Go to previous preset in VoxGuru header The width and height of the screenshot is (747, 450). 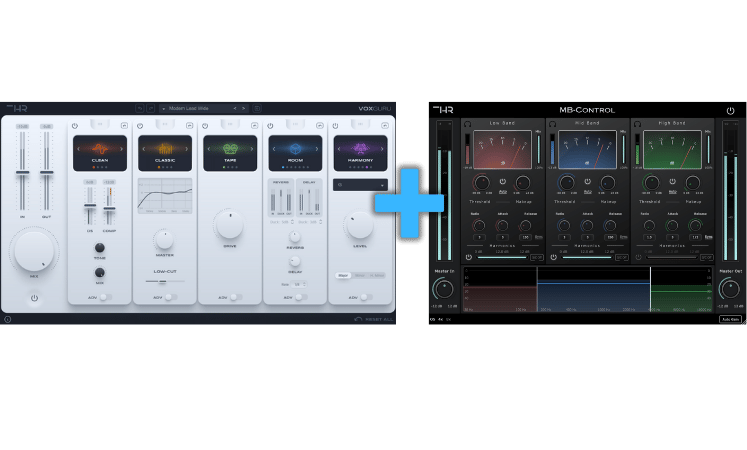[235, 109]
